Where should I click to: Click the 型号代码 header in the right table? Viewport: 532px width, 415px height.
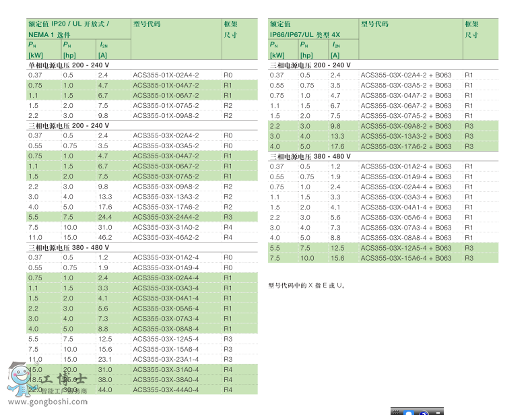click(374, 24)
